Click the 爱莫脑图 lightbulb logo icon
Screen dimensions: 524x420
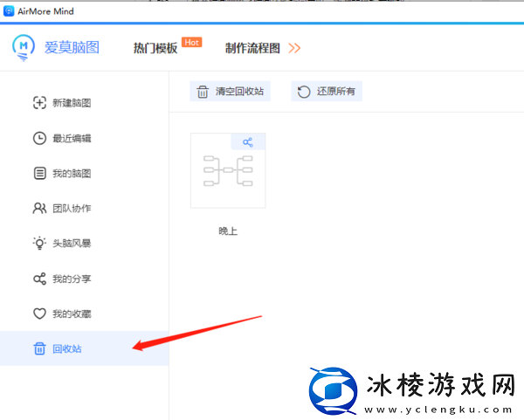(x=24, y=48)
